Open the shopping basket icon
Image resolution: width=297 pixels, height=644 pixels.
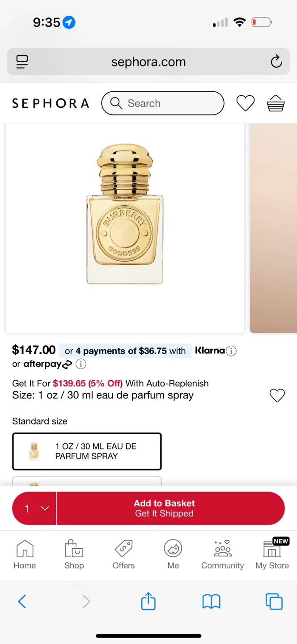[x=276, y=103]
